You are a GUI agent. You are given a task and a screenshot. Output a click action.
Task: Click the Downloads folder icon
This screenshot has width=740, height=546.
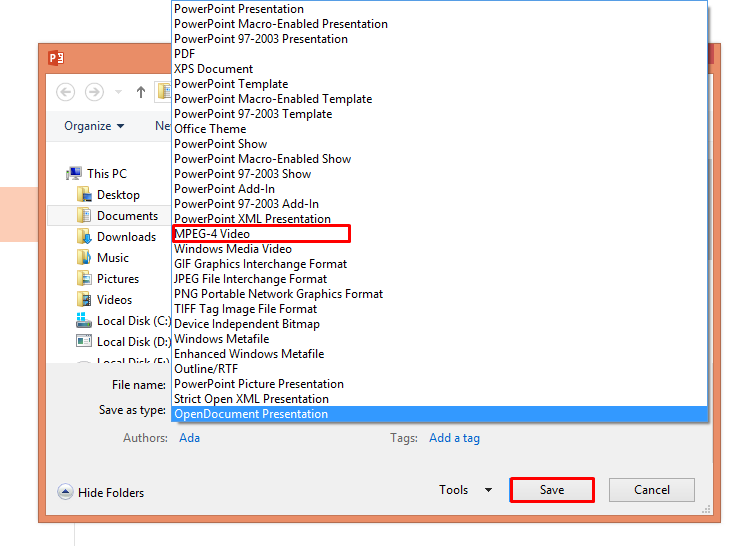click(84, 236)
